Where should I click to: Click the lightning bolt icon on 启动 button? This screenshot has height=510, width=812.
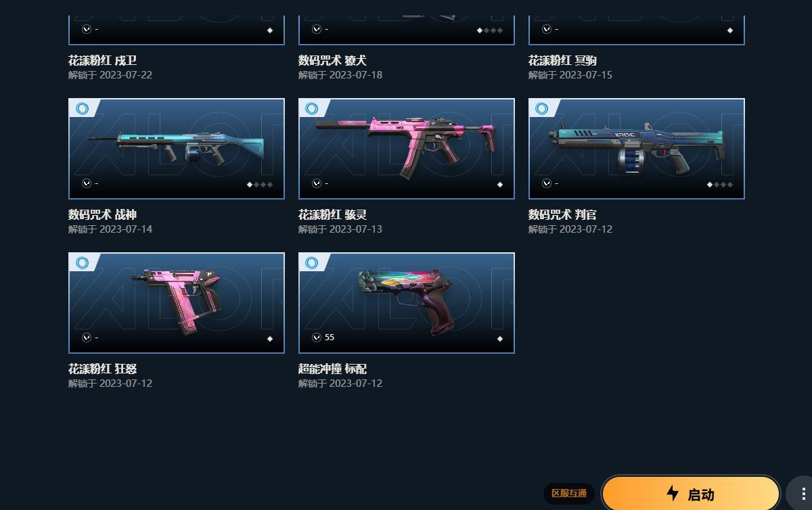672,493
